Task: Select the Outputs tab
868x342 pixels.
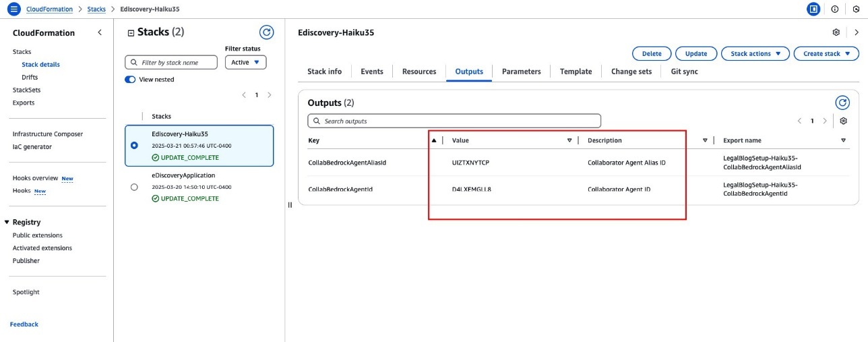Action: pyautogui.click(x=469, y=72)
